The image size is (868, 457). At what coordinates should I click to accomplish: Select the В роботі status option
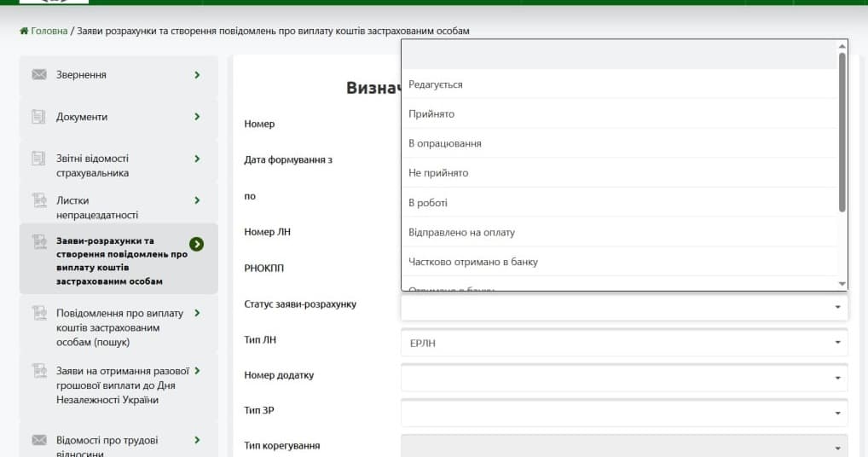[620, 203]
